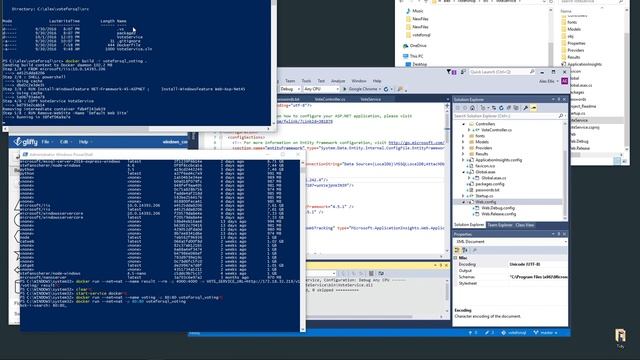
Task: Collapse the Controllers folder in Solution Explorer
Action: (x=464, y=124)
